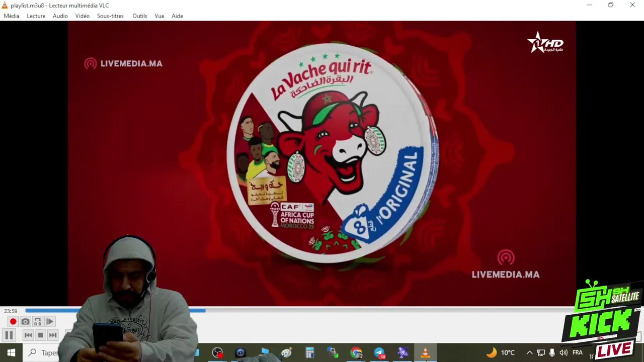Open the Vidéo menu
644x362 pixels.
tap(83, 16)
